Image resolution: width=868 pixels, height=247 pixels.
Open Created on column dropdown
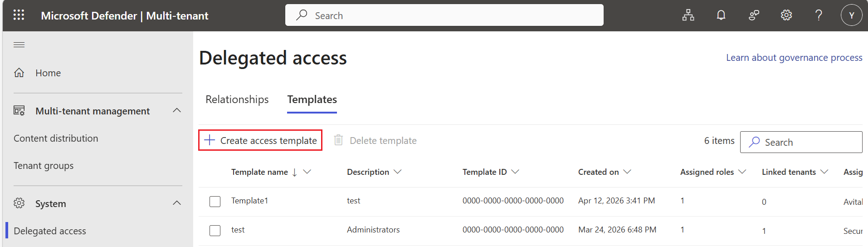click(x=627, y=172)
